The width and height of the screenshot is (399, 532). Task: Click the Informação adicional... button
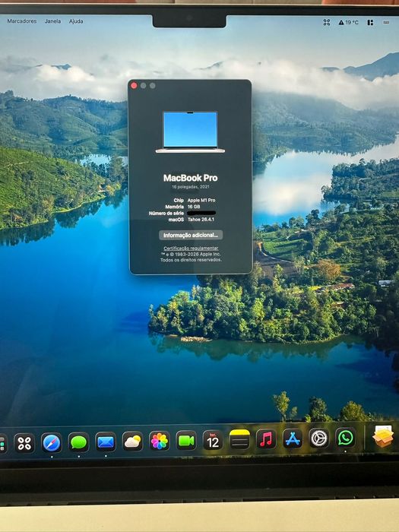click(x=191, y=235)
